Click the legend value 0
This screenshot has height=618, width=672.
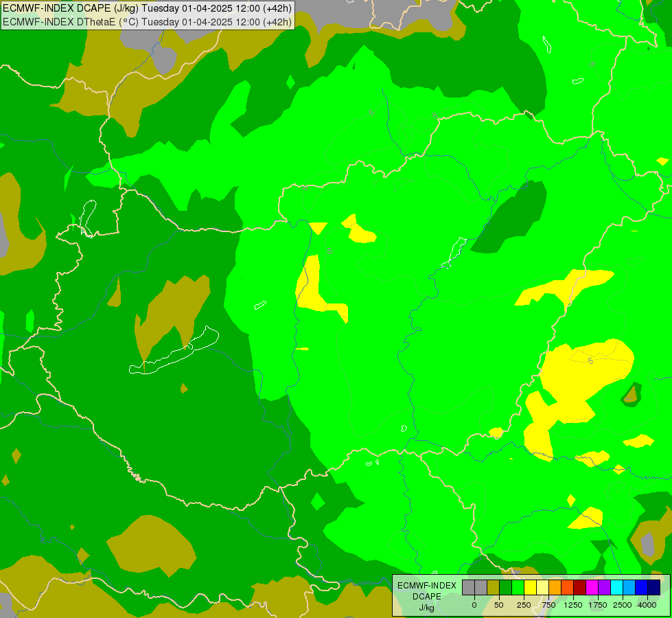tap(474, 605)
